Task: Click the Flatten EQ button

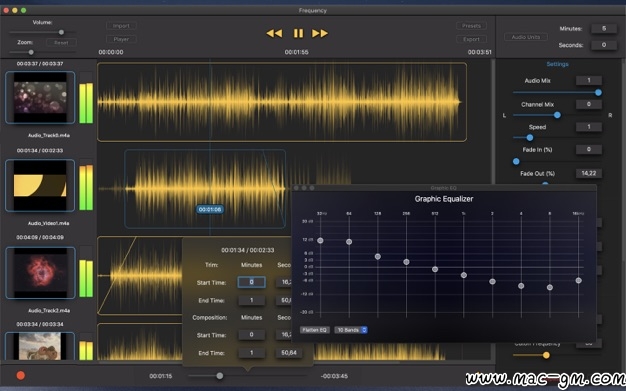Action: click(x=315, y=330)
